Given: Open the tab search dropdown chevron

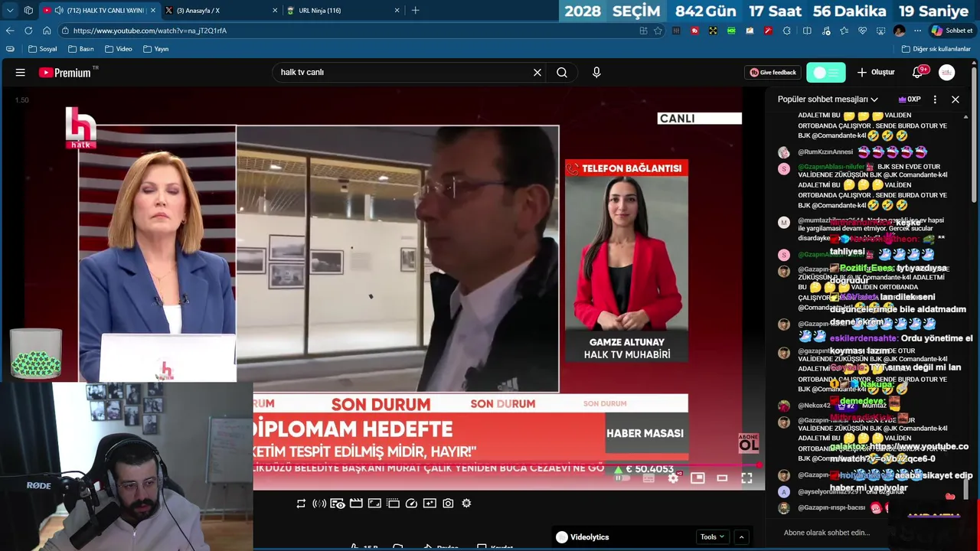Looking at the screenshot, I should pos(10,11).
